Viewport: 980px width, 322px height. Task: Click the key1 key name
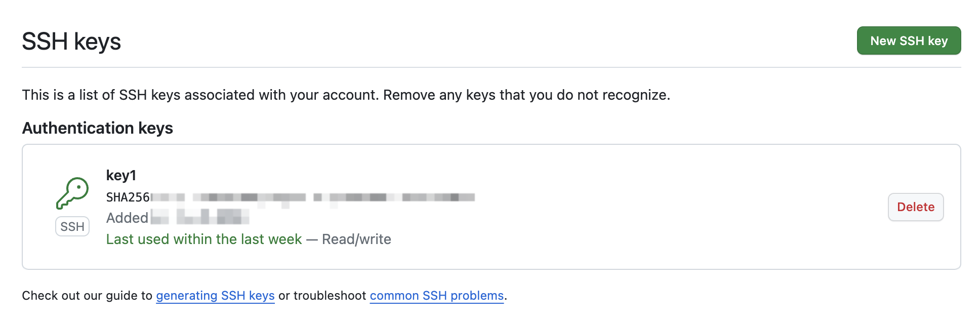point(121,176)
